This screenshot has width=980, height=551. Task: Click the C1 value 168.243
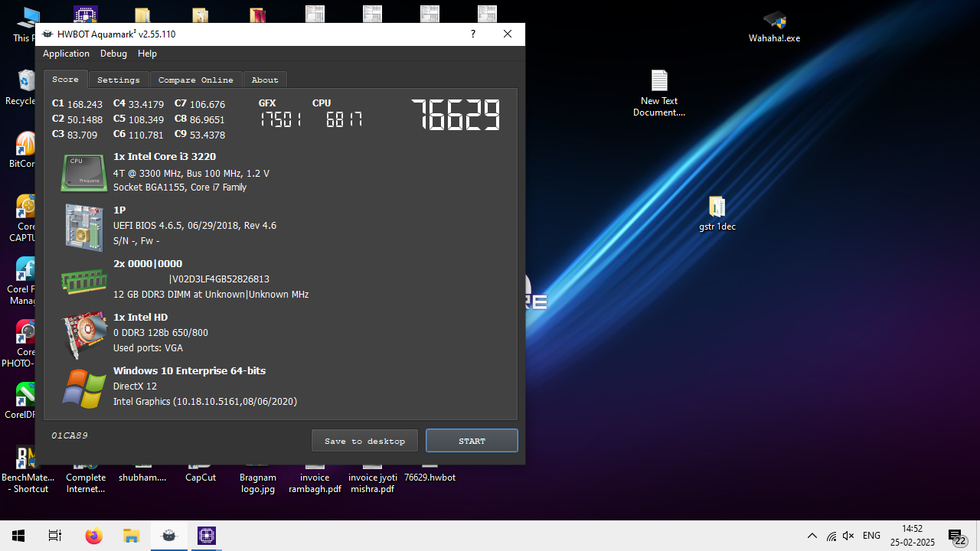coord(85,104)
